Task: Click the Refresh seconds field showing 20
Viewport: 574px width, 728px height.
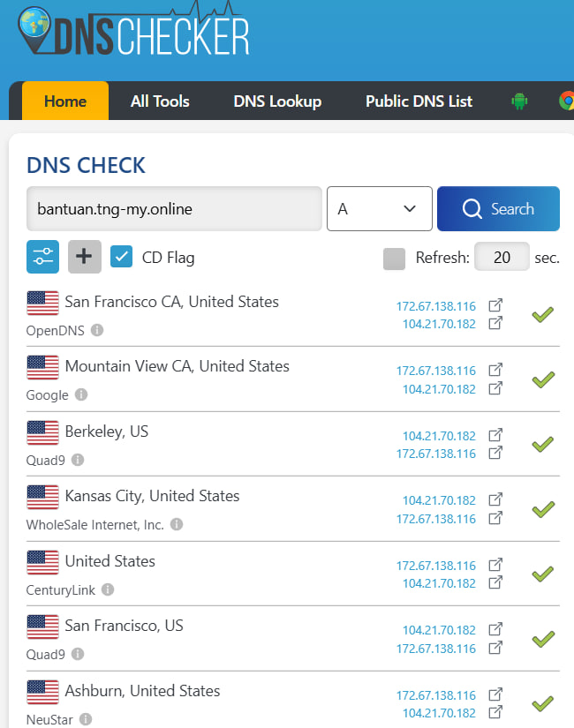Action: pyautogui.click(x=502, y=257)
